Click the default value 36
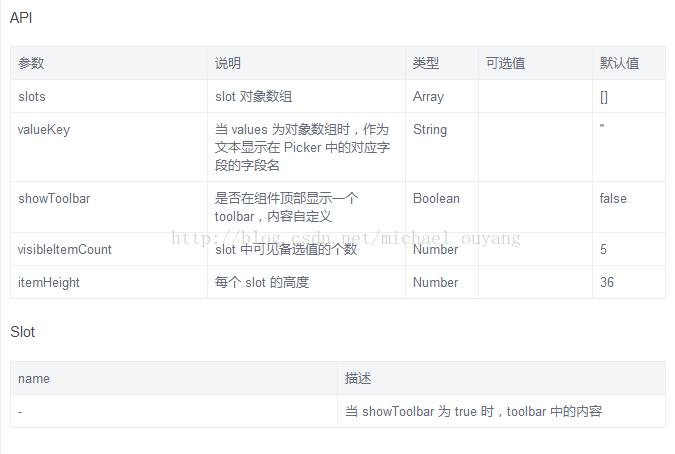 (607, 283)
